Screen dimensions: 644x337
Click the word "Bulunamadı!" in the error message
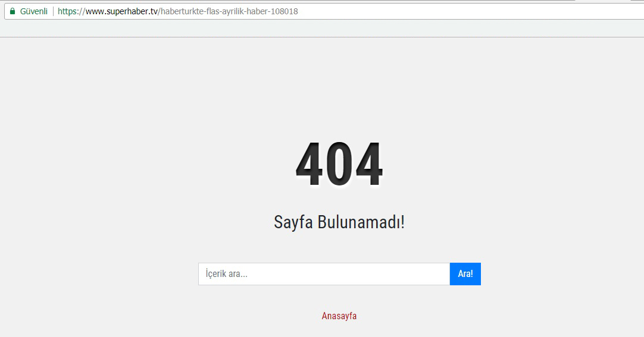[361, 222]
